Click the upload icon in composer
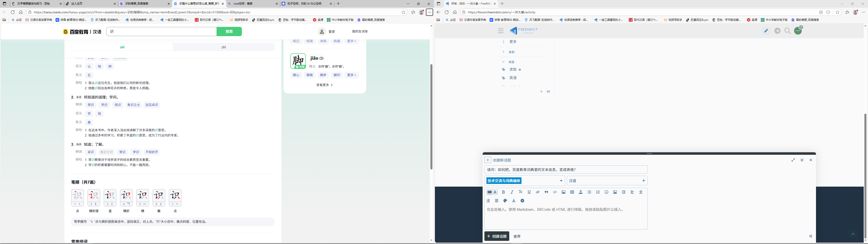Viewport: 868px width, 244px height. click(580, 192)
